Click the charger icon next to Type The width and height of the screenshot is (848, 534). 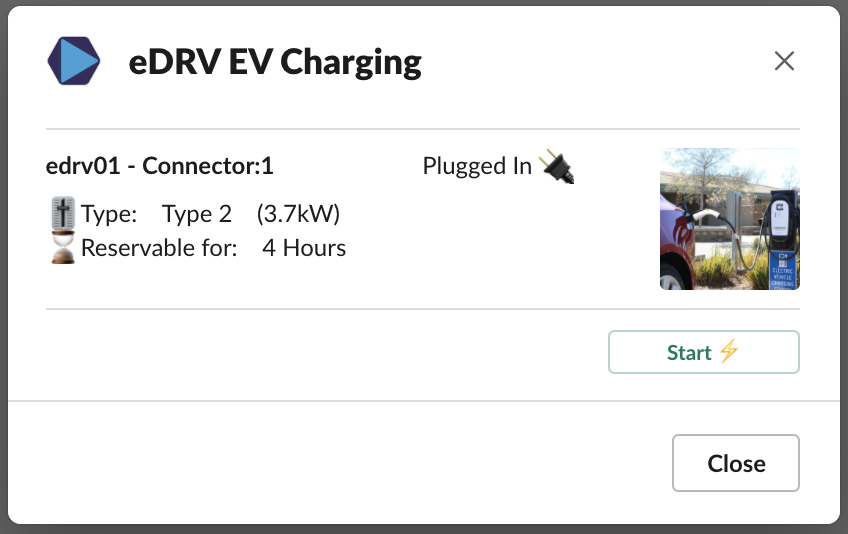coord(63,214)
